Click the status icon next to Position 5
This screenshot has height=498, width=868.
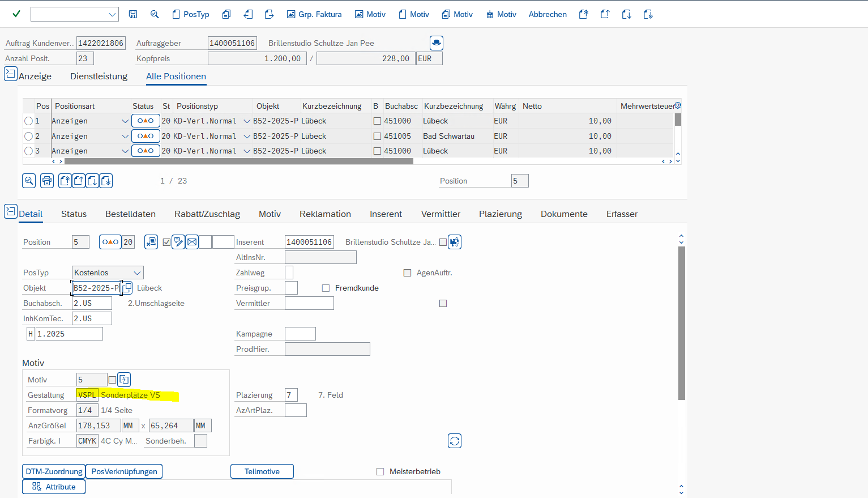[x=110, y=242]
